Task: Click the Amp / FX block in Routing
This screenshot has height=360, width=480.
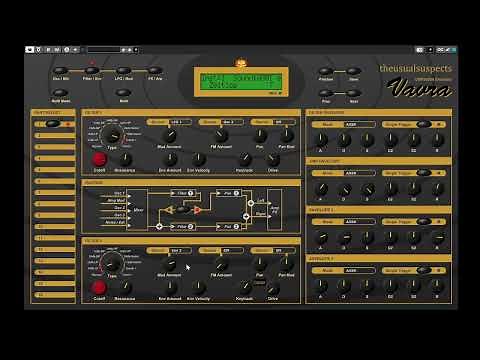Action: point(275,210)
